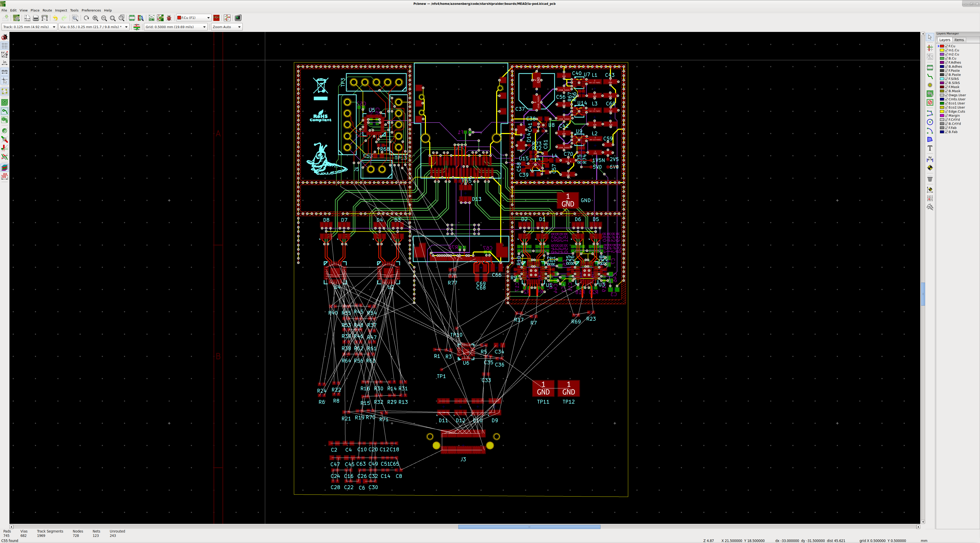Toggle In1.Cu layer visibility checkbox
980x543 pixels.
tap(946, 50)
